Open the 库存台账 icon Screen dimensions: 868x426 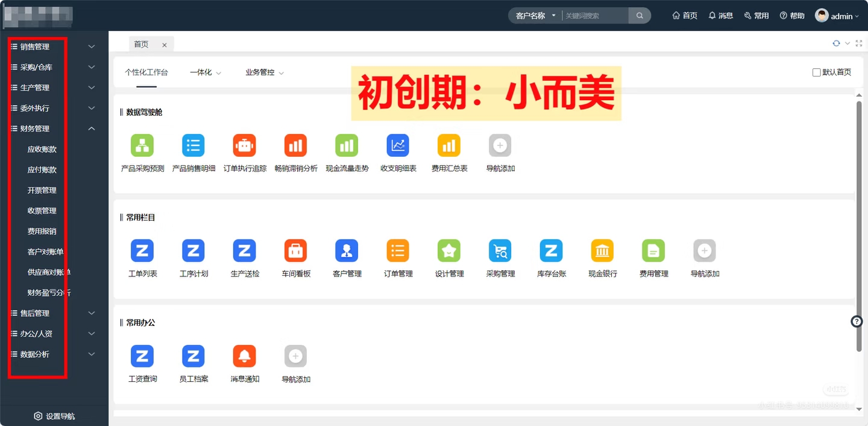pos(551,250)
